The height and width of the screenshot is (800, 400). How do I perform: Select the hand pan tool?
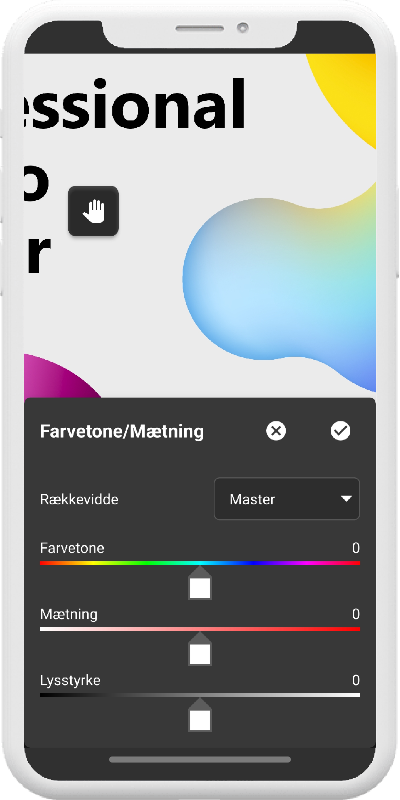tap(93, 211)
